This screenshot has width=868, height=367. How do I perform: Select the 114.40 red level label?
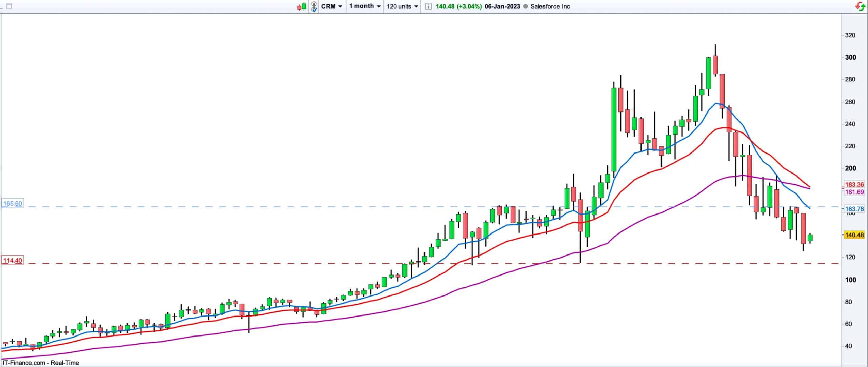pos(12,261)
